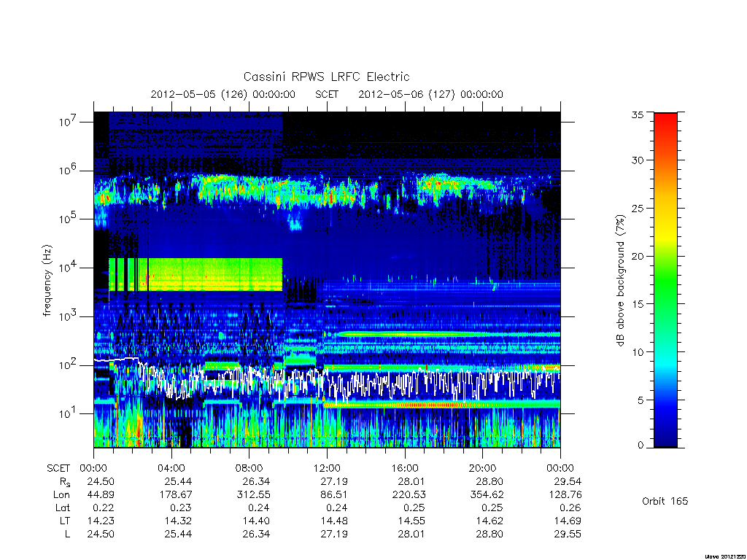The height and width of the screenshot is (560, 747).
Task: Click the dB above background (7%) label
Action: 620,280
